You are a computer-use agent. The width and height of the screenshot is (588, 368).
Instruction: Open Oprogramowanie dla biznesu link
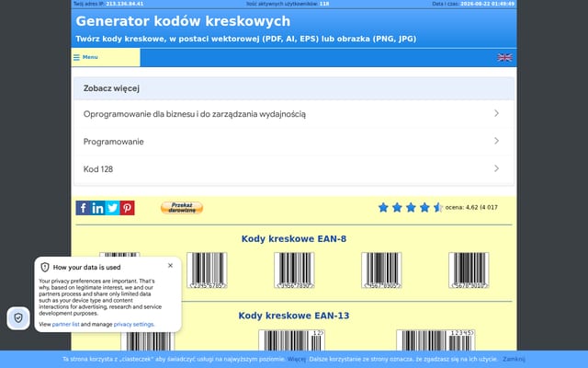pos(194,114)
